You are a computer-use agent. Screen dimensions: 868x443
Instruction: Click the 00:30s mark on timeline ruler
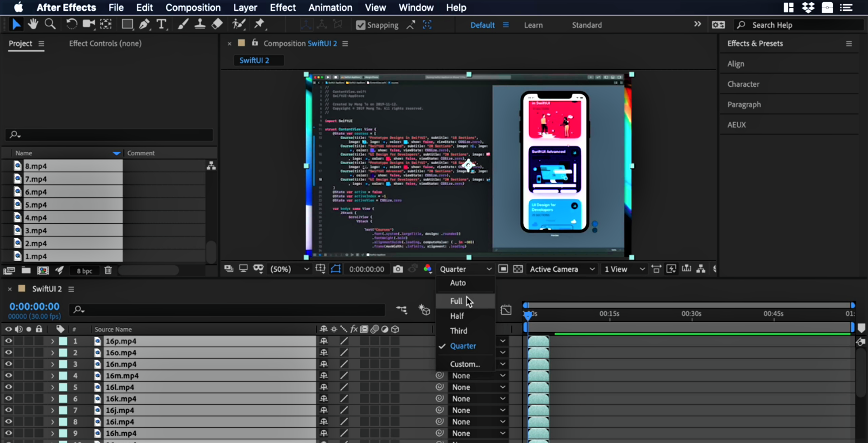click(691, 314)
